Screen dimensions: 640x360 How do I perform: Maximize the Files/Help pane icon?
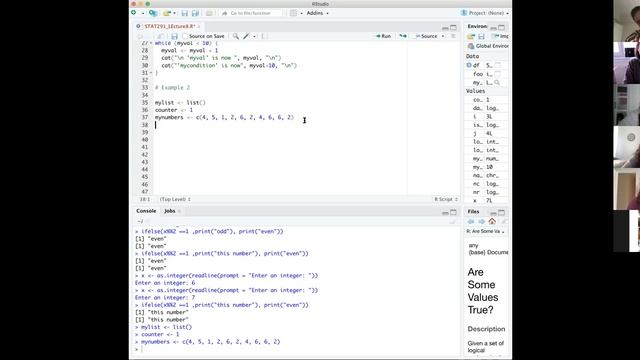502,213
